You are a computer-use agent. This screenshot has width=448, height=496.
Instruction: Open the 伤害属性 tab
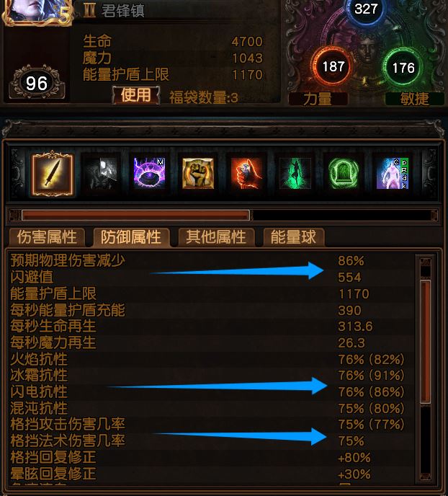47,237
